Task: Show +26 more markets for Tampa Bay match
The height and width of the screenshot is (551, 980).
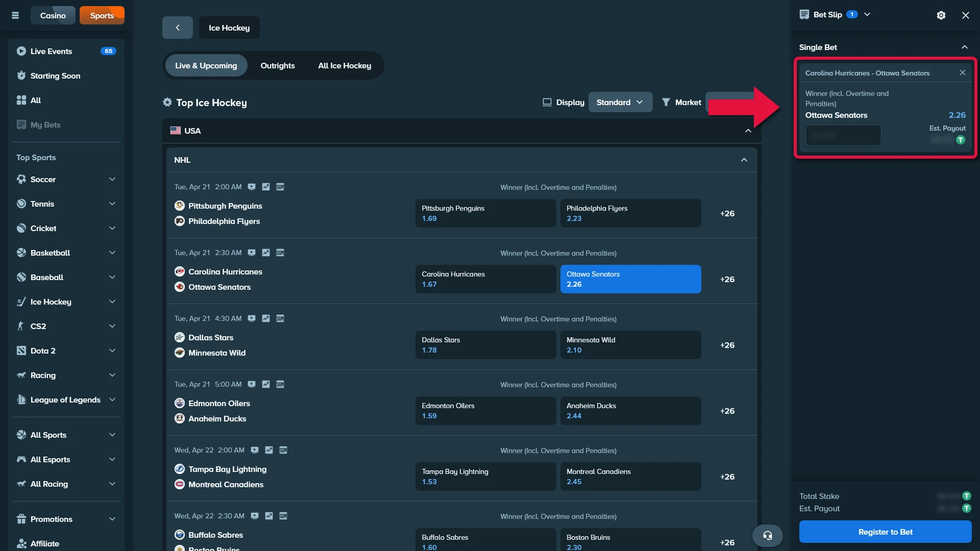Action: point(727,477)
